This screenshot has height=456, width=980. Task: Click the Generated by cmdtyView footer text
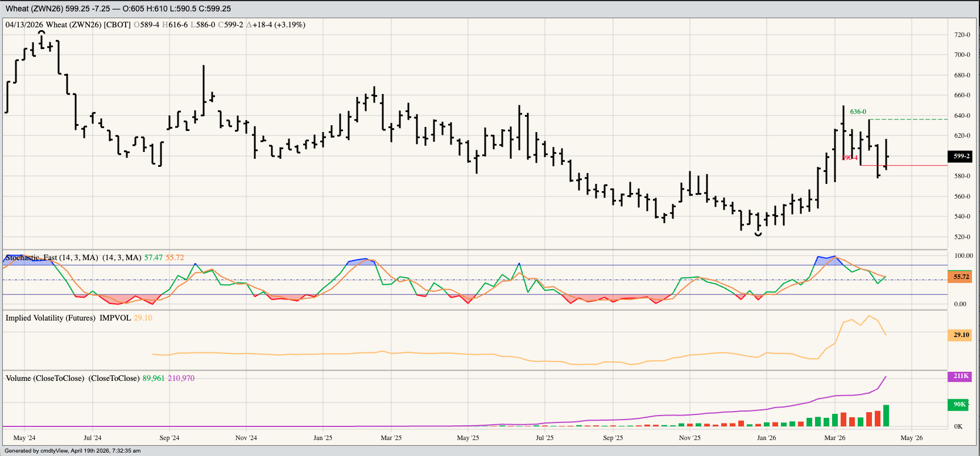tap(72, 451)
